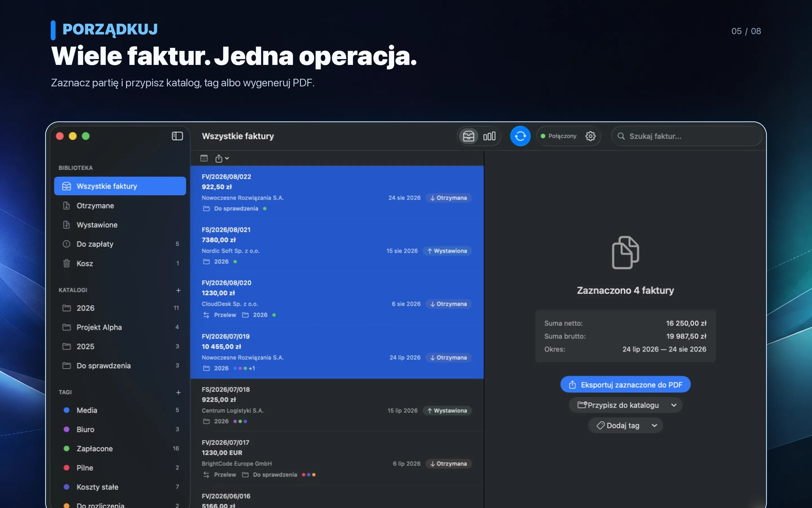Select invoice FV/2026/07/019
This screenshot has height=508, width=812.
337,352
